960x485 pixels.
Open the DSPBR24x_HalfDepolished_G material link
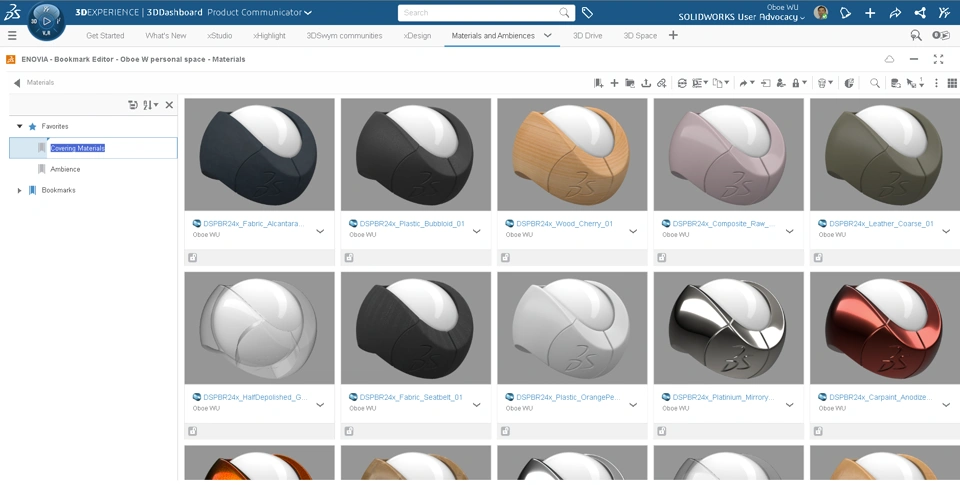point(255,397)
